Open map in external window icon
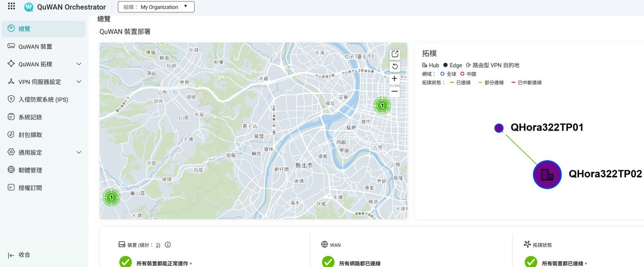Screen dimensions: 644x267 point(394,54)
